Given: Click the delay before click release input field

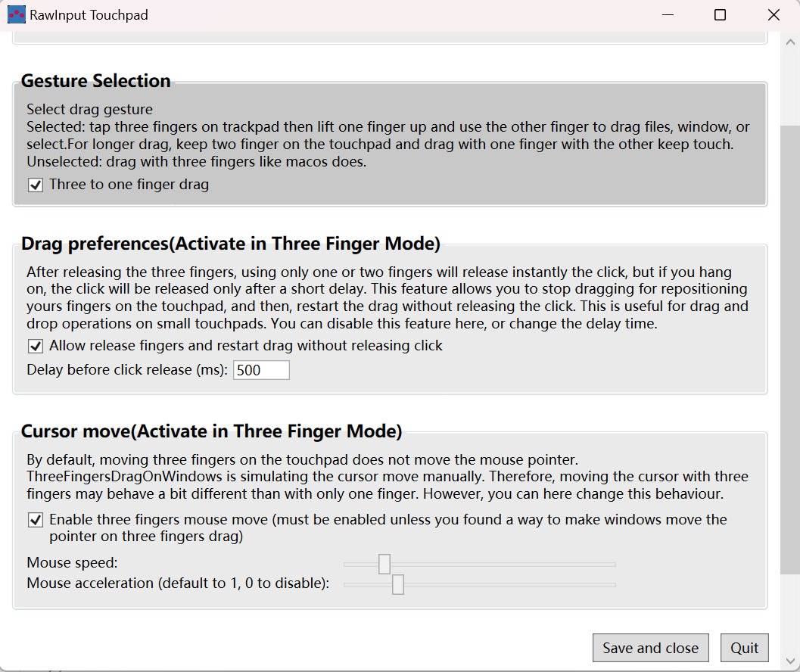Looking at the screenshot, I should pyautogui.click(x=261, y=369).
